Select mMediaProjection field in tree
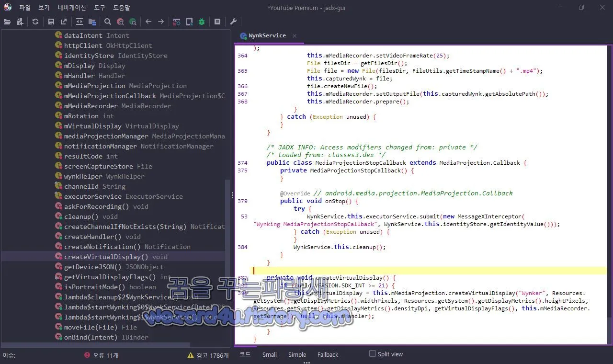This screenshot has width=613, height=364. coord(121,86)
